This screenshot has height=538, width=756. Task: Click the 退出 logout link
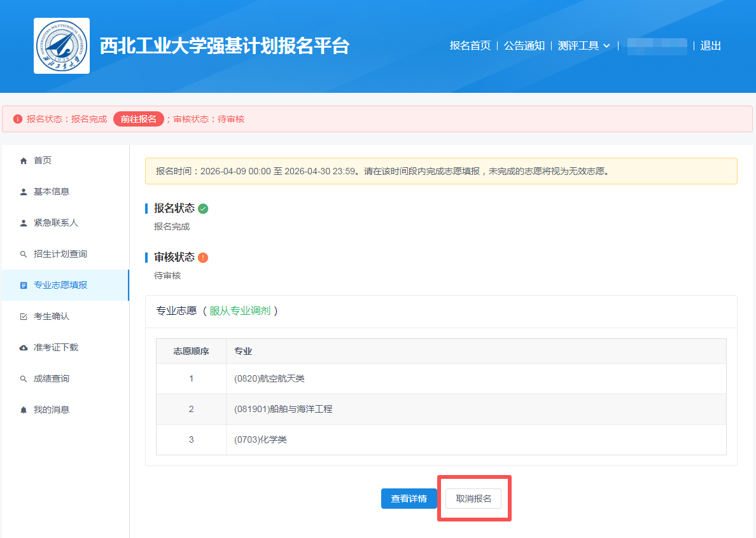(x=710, y=46)
